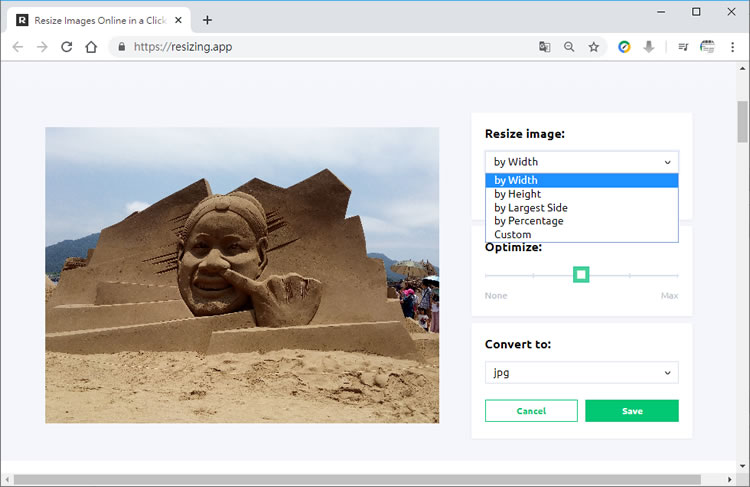Open the Convert to jpg dropdown
Image resolution: width=750 pixels, height=487 pixels.
pos(581,373)
